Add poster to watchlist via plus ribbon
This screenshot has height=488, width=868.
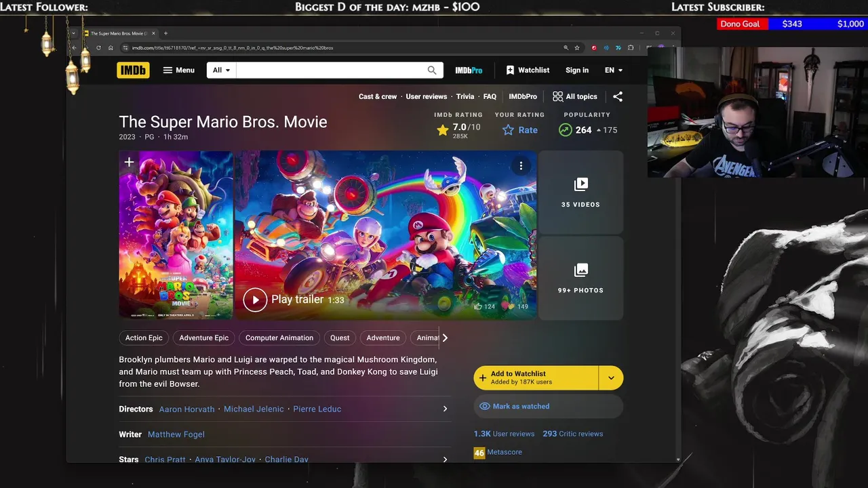[x=129, y=163]
